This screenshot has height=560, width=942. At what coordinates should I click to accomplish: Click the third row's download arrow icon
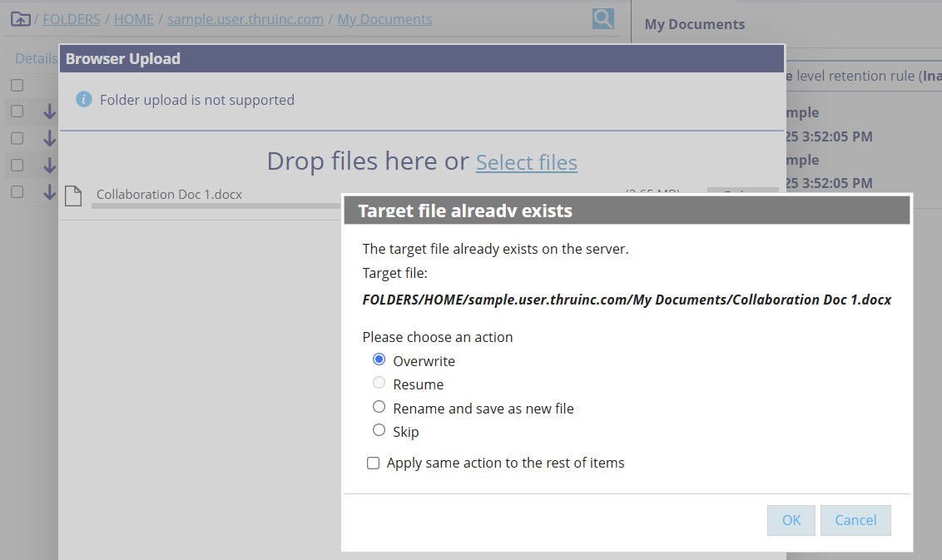click(49, 165)
